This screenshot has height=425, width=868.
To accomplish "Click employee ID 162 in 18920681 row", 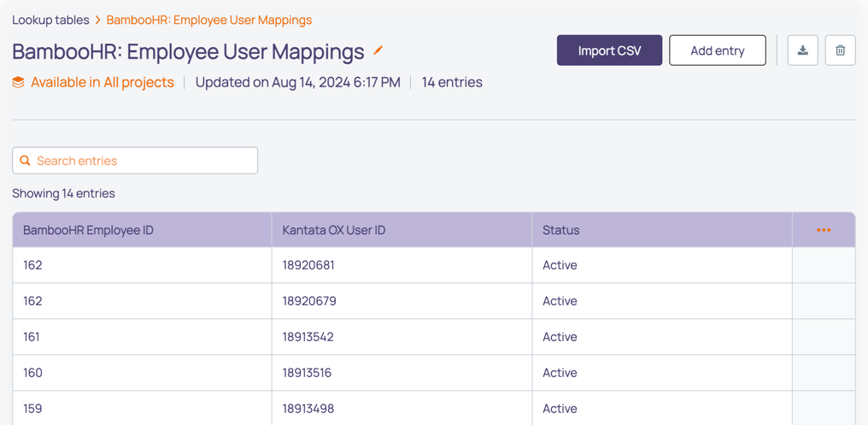I will click(143, 265).
